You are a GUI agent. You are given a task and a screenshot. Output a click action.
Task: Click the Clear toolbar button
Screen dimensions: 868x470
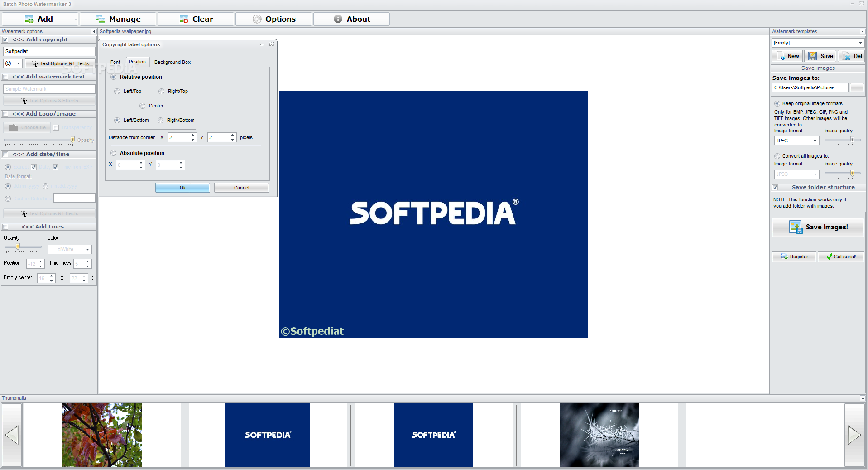(x=196, y=19)
